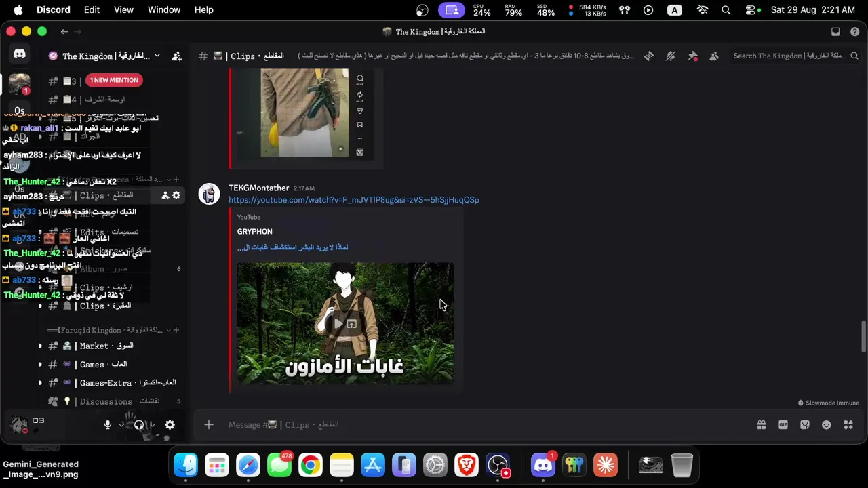Viewport: 868px width, 488px height.
Task: Open the Discord Inbox icon in title bar
Action: 835,32
